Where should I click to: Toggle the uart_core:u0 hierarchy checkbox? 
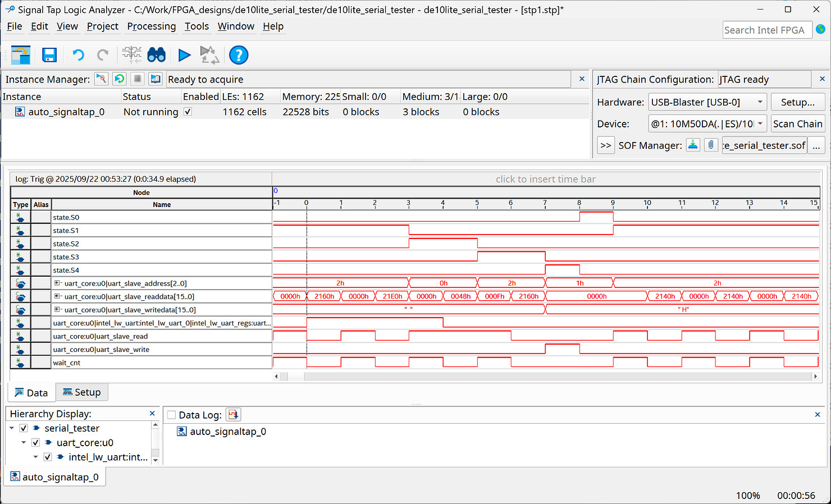pyautogui.click(x=35, y=443)
